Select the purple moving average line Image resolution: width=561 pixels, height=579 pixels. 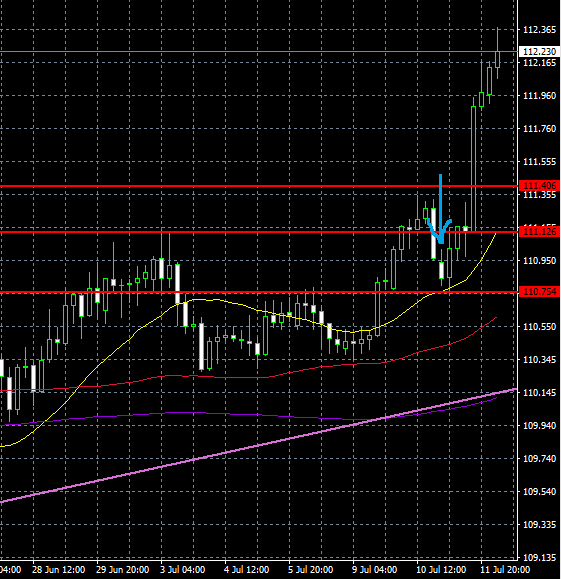[x=259, y=414]
